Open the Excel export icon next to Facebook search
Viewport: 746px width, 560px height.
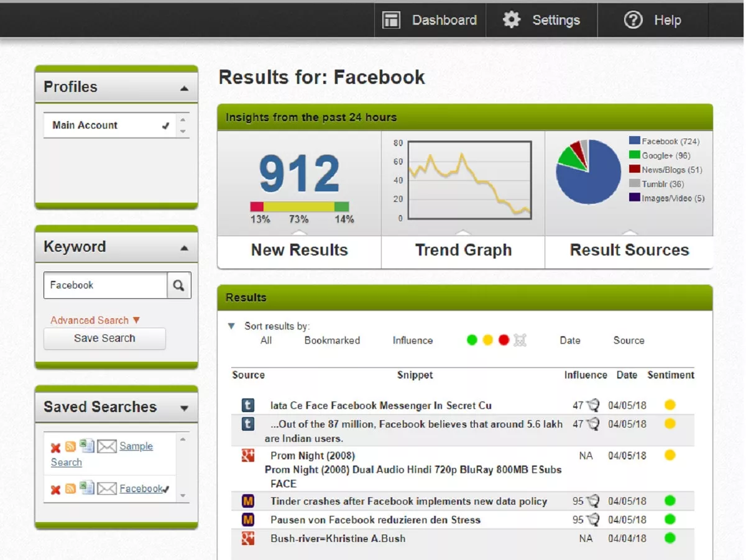(x=88, y=487)
